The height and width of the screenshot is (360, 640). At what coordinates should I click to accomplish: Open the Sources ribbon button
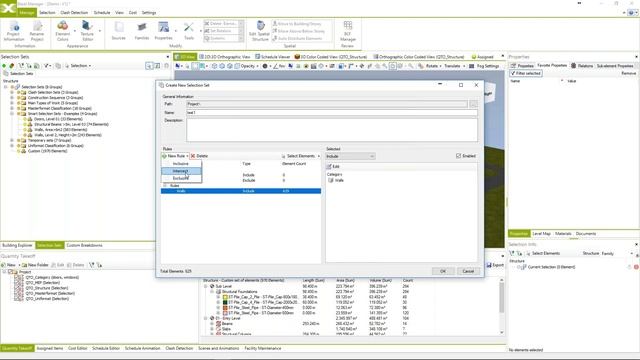point(118,31)
